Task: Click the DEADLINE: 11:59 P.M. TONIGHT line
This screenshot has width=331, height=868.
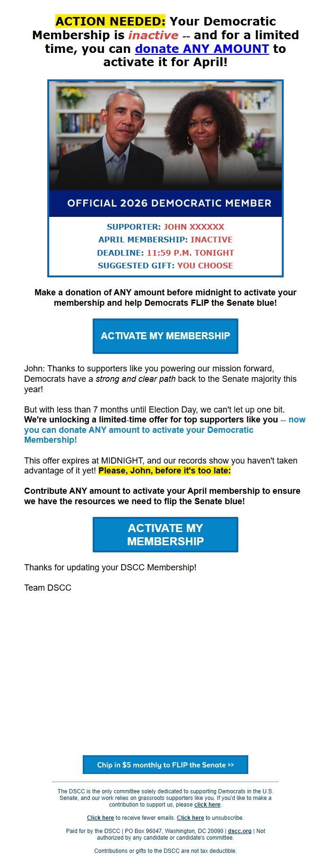Action: (165, 252)
